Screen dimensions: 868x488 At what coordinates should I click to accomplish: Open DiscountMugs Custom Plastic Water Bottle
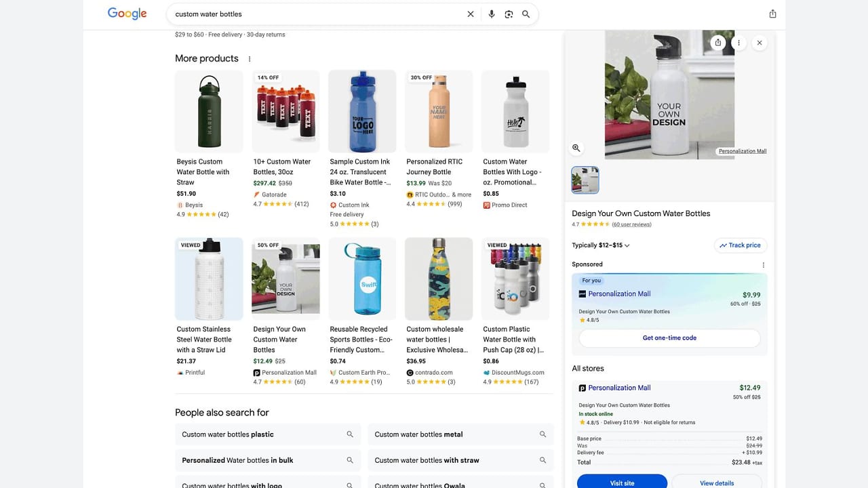(x=515, y=312)
